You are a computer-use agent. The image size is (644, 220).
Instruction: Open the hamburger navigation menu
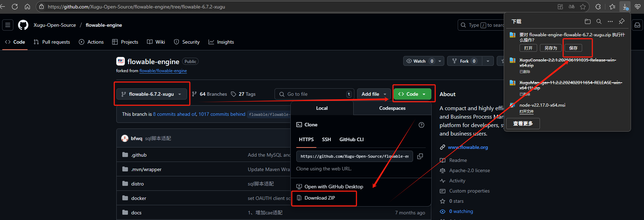pos(8,25)
